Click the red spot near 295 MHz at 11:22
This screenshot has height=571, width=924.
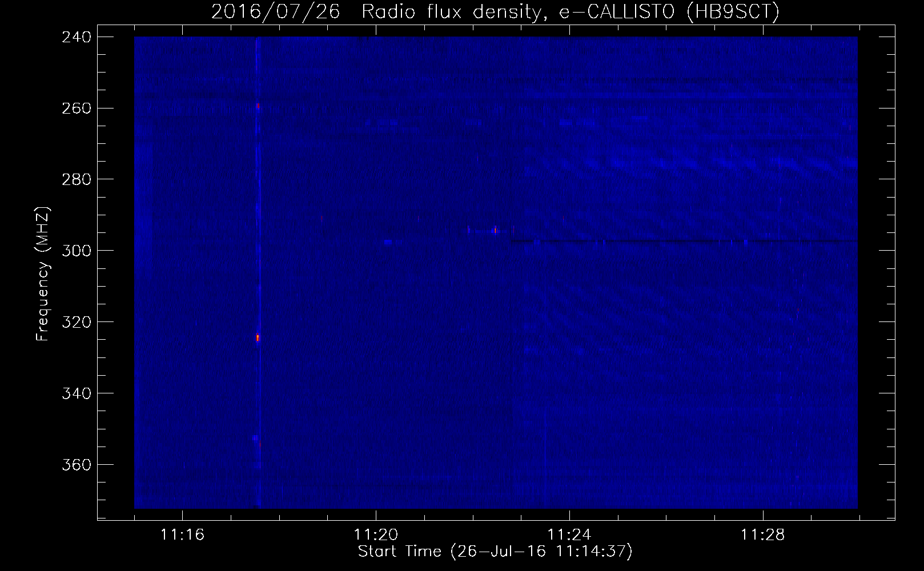(x=495, y=230)
